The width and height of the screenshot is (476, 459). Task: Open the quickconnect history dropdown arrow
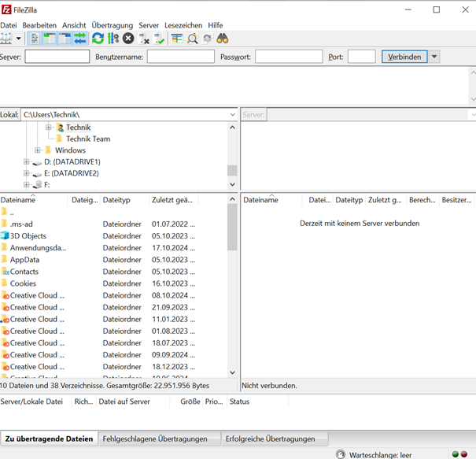coord(434,57)
